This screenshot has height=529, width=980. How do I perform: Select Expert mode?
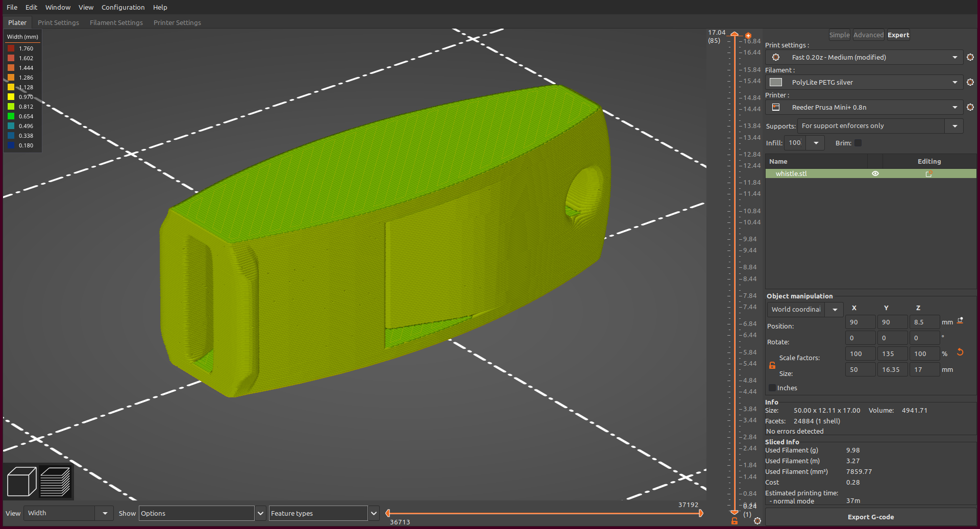[898, 35]
